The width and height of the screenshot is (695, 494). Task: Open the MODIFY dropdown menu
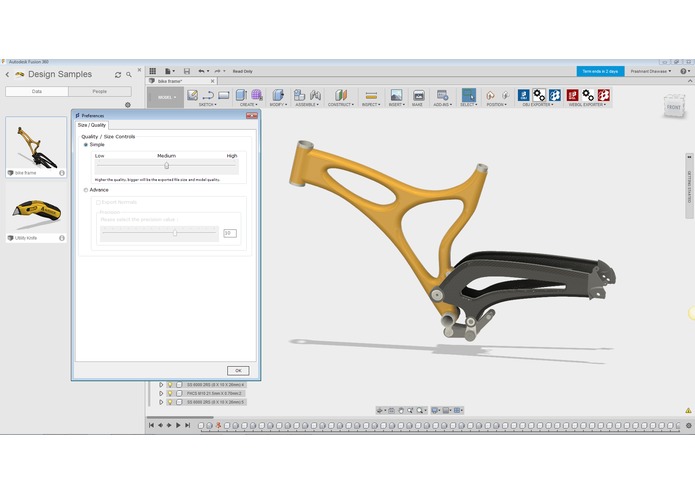(x=278, y=105)
